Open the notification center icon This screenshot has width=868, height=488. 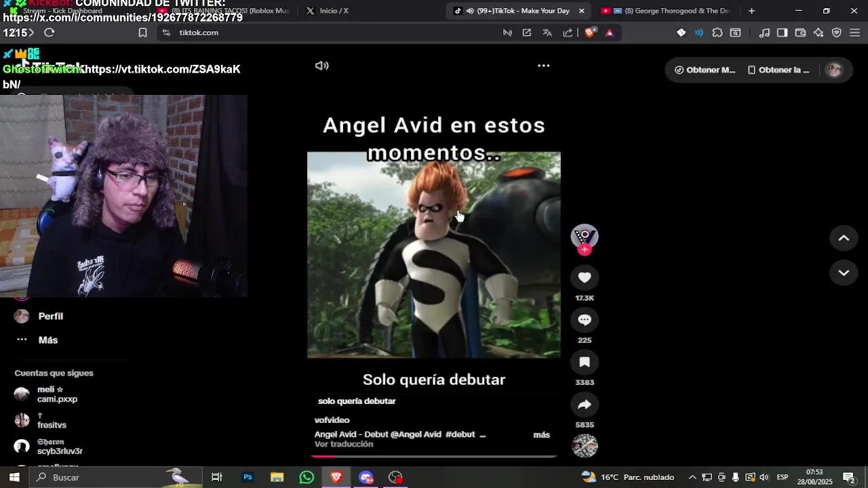coord(848,477)
